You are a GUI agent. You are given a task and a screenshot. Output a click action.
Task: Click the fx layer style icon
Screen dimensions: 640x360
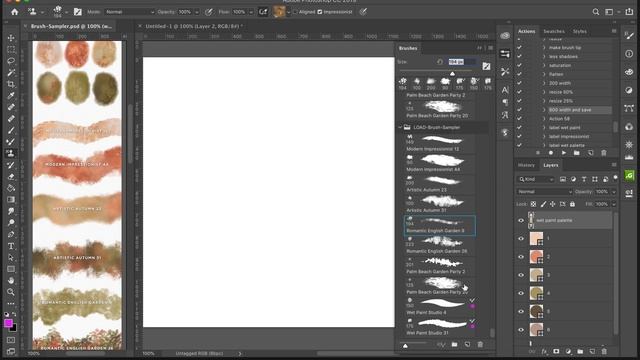[544, 351]
